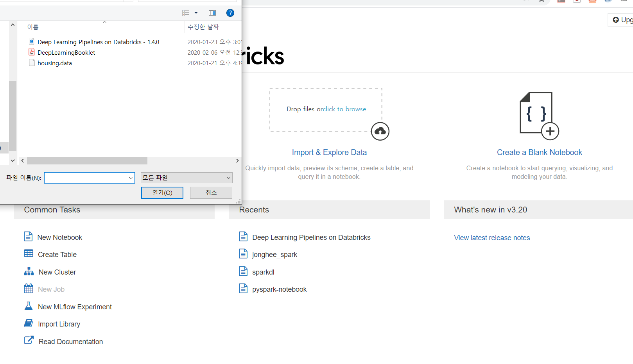Click the cloud upload icon
This screenshot has height=364, width=633.
380,131
